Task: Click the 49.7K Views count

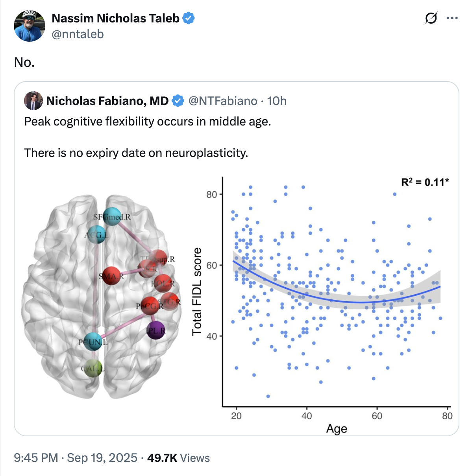Action: click(x=178, y=458)
